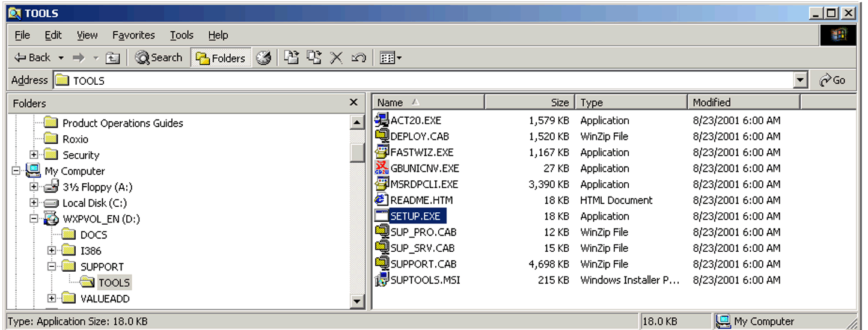Viewport: 868px width, 330px height.
Task: Click the Copy To toolbar icon
Action: click(x=314, y=58)
